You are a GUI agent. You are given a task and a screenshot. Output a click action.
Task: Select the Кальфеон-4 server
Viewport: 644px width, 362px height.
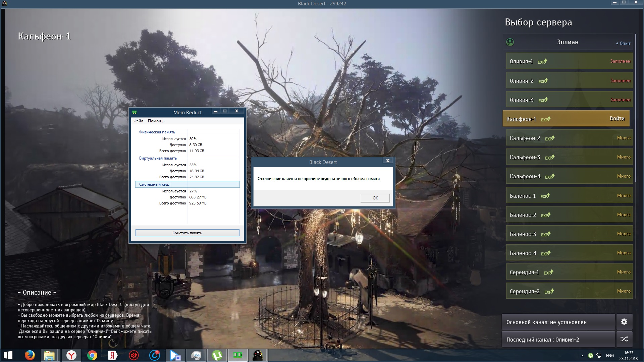569,176
